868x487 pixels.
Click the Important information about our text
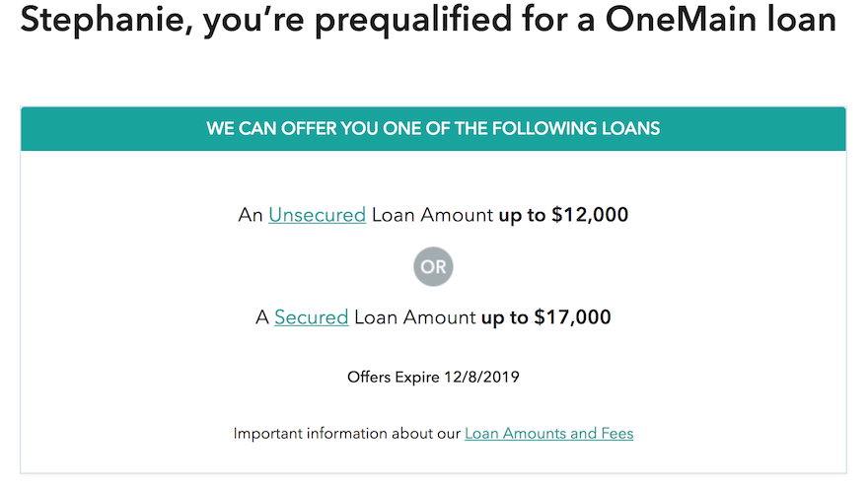[x=346, y=434]
